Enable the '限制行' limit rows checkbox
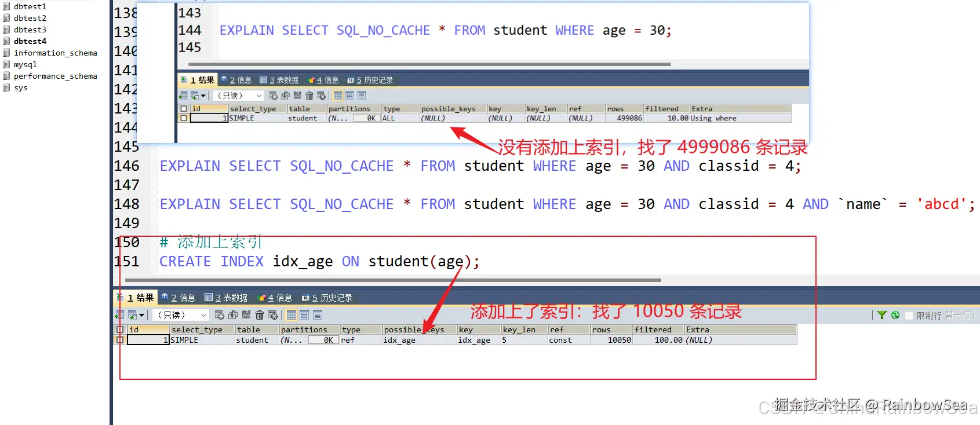This screenshot has width=980, height=425. 909,315
